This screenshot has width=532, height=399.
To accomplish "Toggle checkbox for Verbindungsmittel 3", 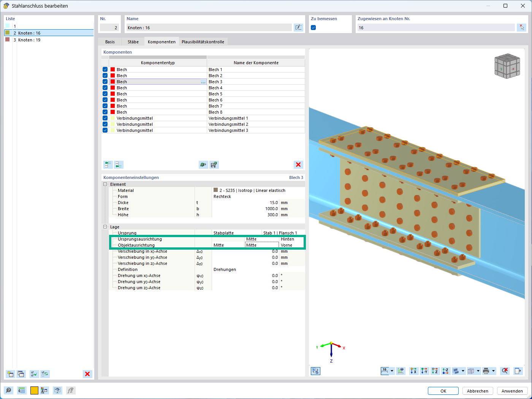I will pos(105,130).
